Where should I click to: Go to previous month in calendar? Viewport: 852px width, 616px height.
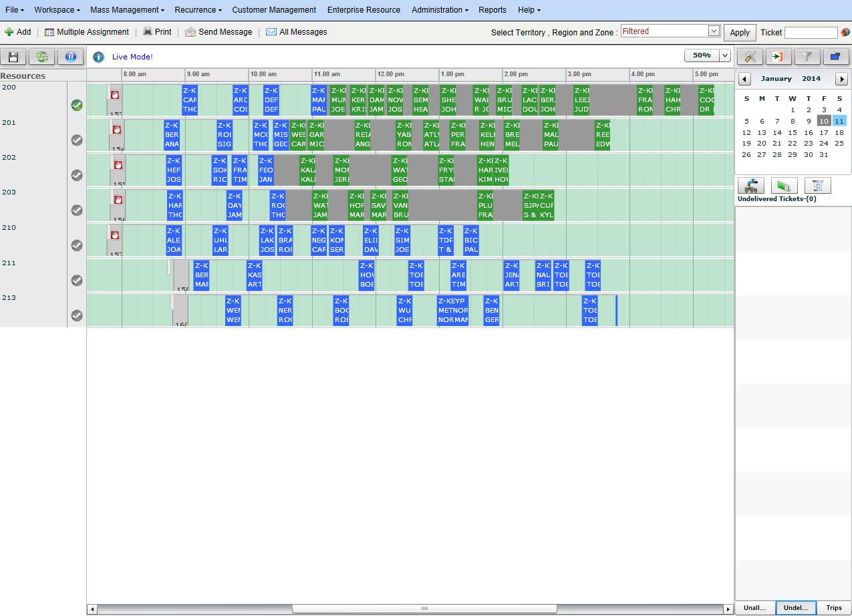click(744, 79)
